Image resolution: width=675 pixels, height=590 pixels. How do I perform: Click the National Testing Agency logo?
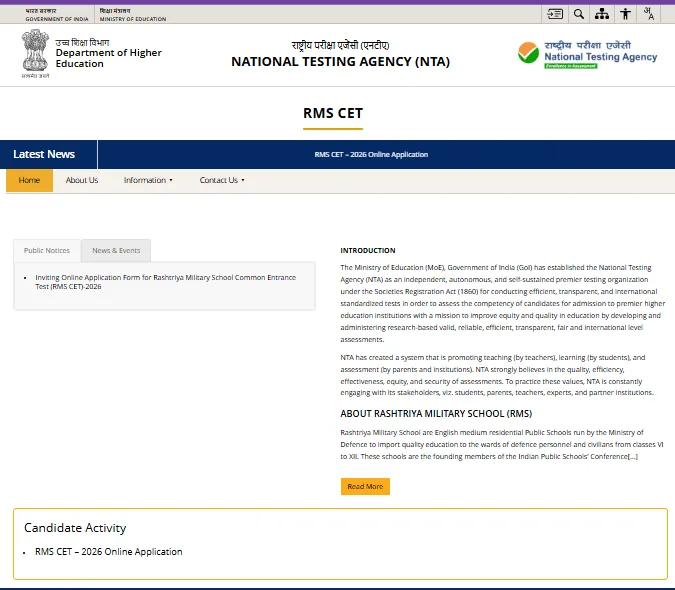pyautogui.click(x=588, y=55)
